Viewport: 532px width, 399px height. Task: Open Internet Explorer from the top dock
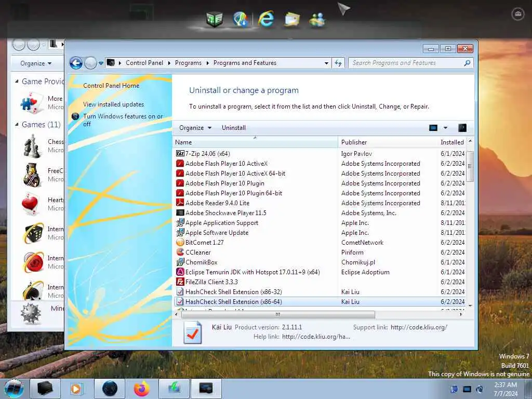[x=266, y=18]
